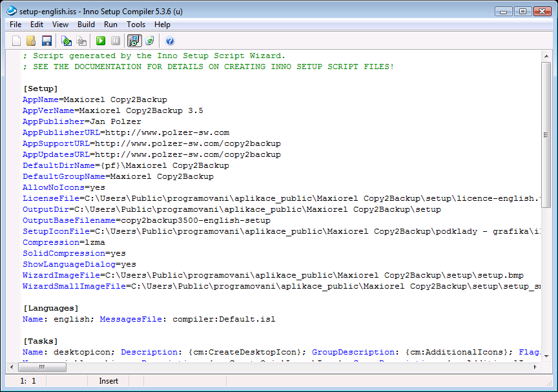Click the horizontal scrollbar right arrow
558x392 pixels.
click(535, 367)
